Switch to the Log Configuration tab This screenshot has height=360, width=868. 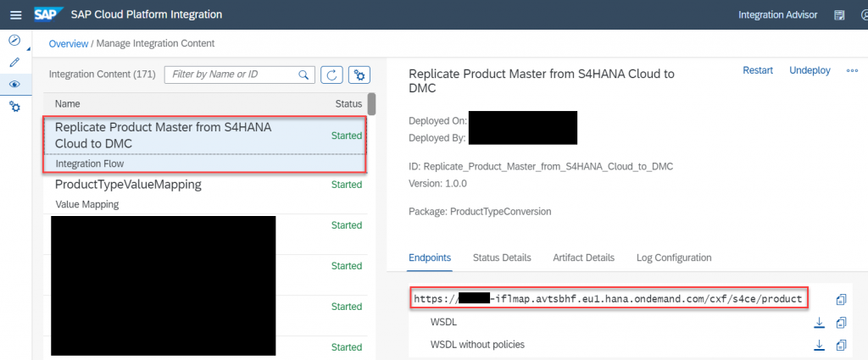[674, 258]
